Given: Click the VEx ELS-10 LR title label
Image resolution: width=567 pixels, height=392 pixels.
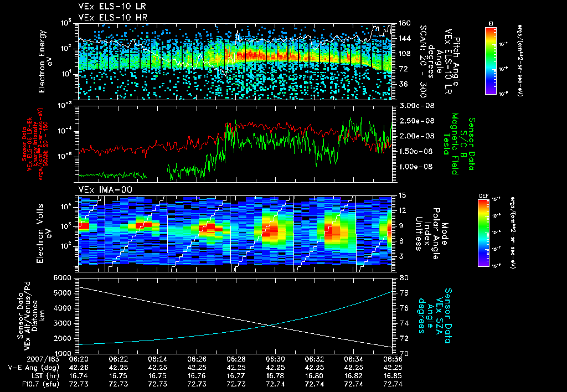Looking at the screenshot, I should tap(112, 7).
